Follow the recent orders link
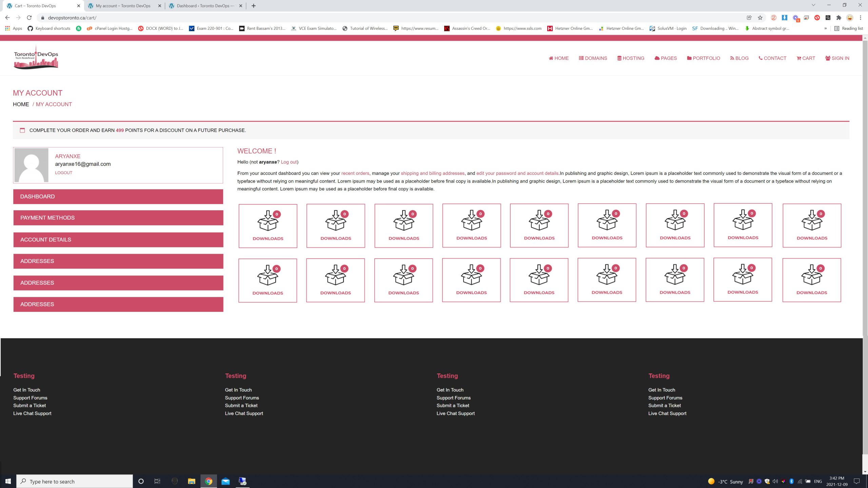Screen dimensions: 868x488 [355, 173]
